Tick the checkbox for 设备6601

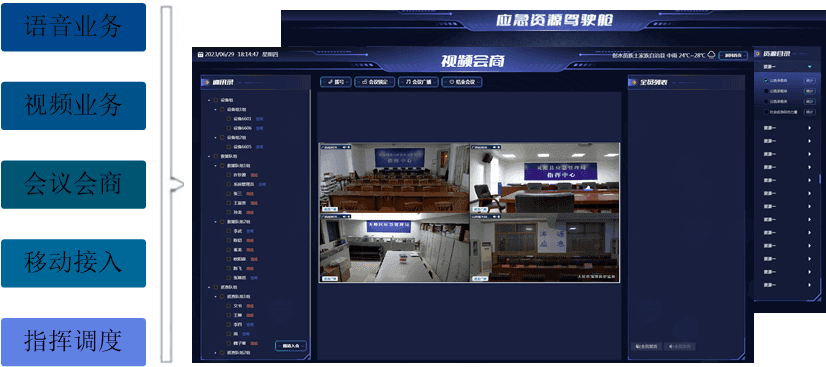click(229, 119)
